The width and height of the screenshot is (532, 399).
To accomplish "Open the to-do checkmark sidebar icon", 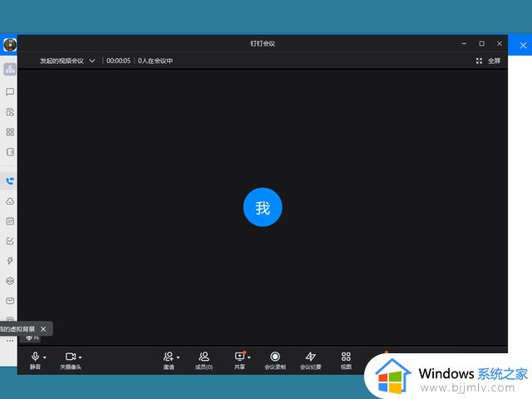I will [x=10, y=241].
